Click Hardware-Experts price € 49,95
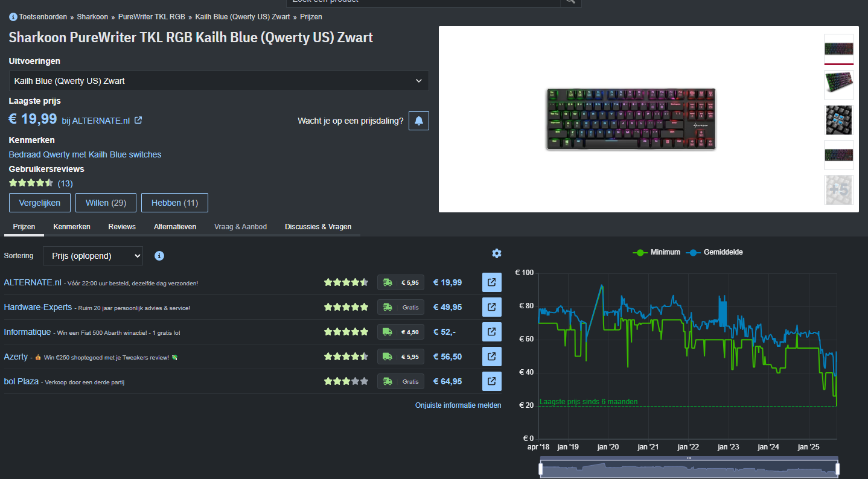The image size is (868, 479). 447,307
